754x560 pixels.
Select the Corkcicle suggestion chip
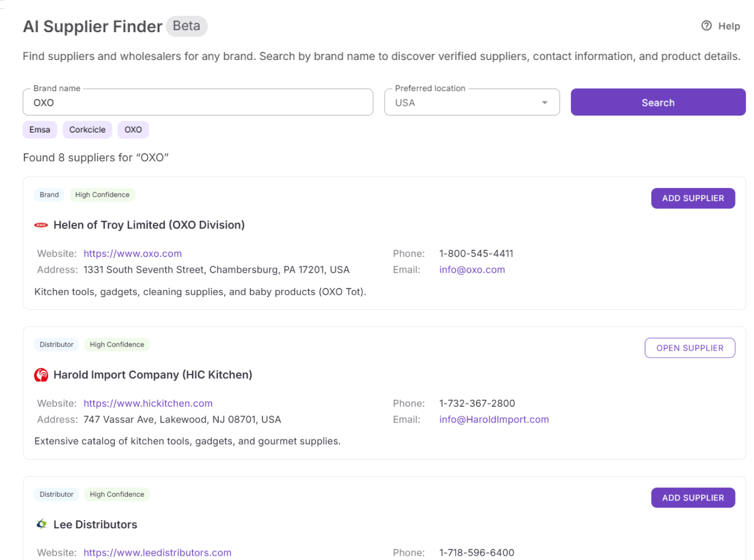[87, 129]
